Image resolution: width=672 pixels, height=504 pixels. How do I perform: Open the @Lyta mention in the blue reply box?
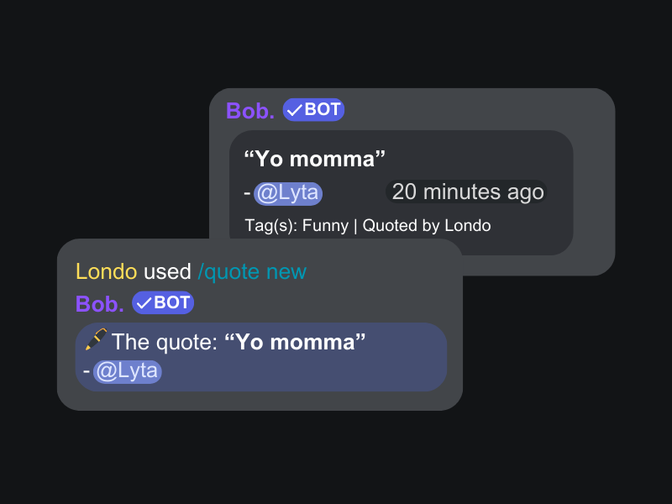[x=127, y=371]
